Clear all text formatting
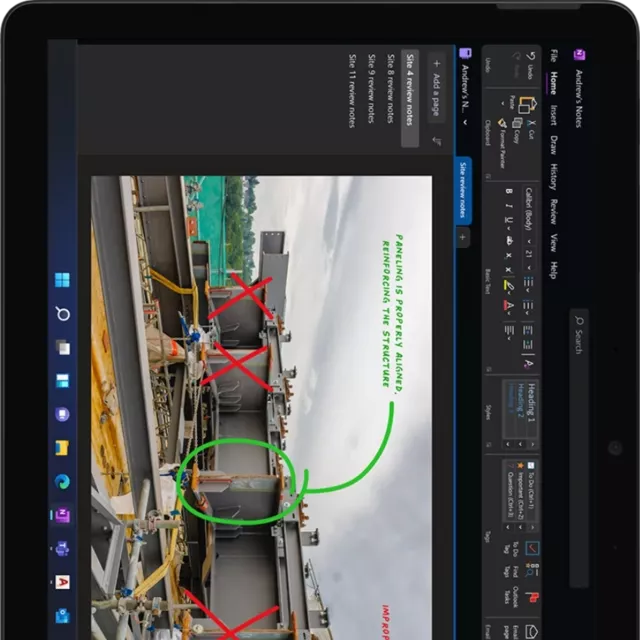The width and height of the screenshot is (640, 640). (x=528, y=363)
